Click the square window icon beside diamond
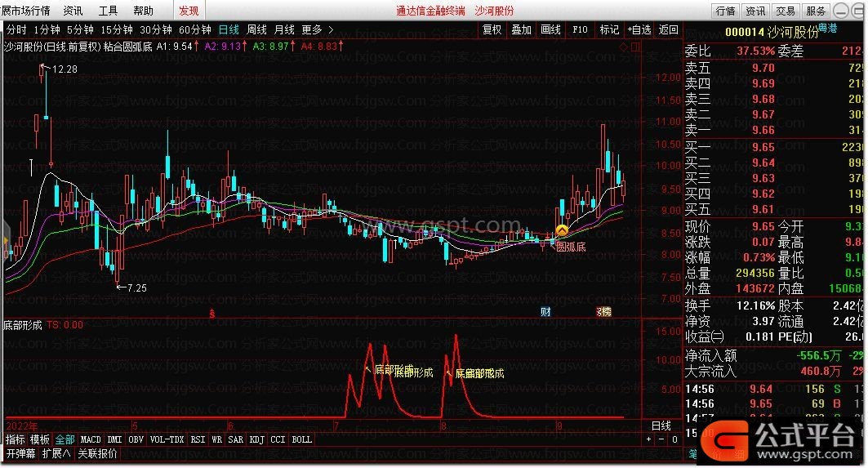 635,47
